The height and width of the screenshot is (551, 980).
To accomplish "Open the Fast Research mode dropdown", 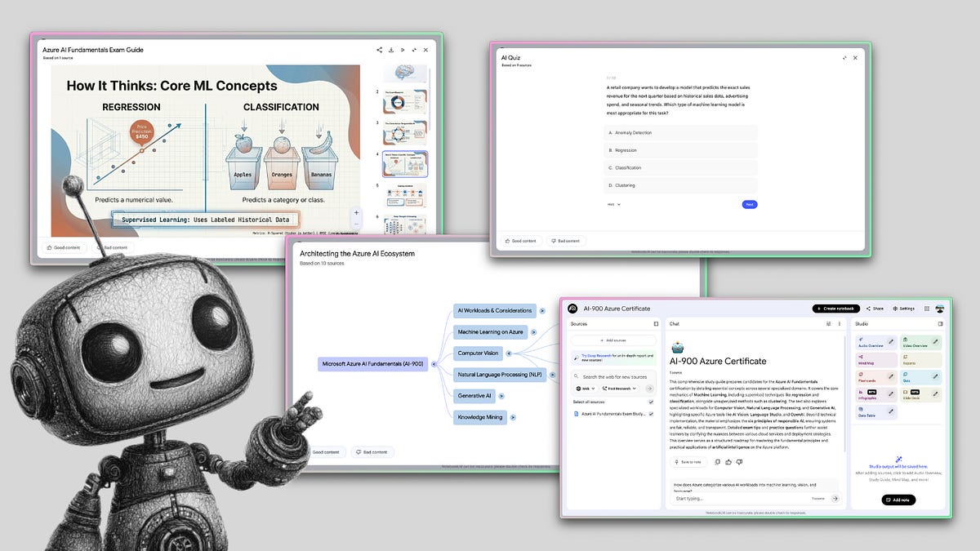I will pyautogui.click(x=618, y=389).
